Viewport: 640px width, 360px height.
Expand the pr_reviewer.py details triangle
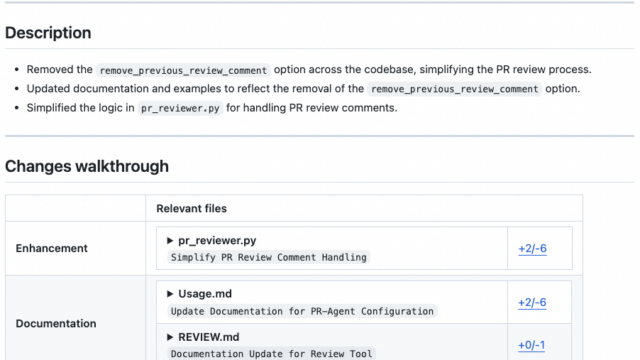pos(170,241)
